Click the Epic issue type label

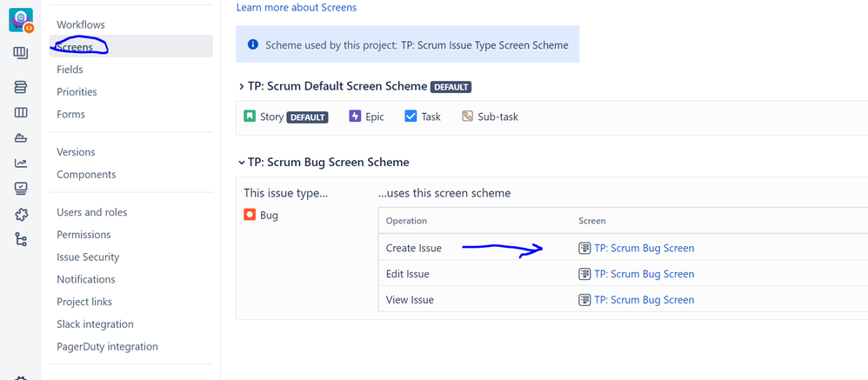[x=375, y=117]
